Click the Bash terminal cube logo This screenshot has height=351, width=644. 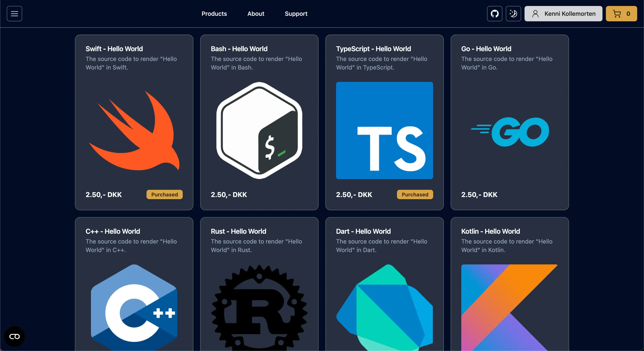(259, 131)
